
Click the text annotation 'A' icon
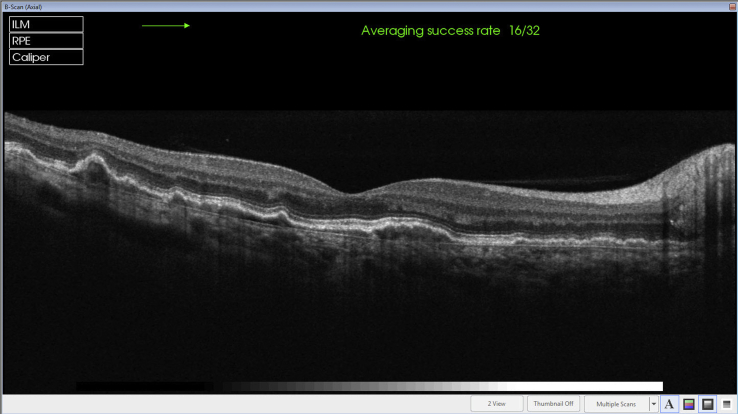pyautogui.click(x=669, y=404)
